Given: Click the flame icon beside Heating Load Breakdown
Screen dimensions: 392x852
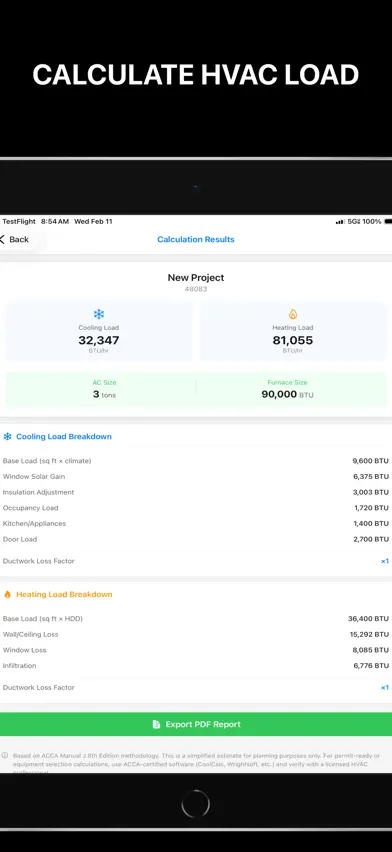Looking at the screenshot, I should [x=8, y=594].
